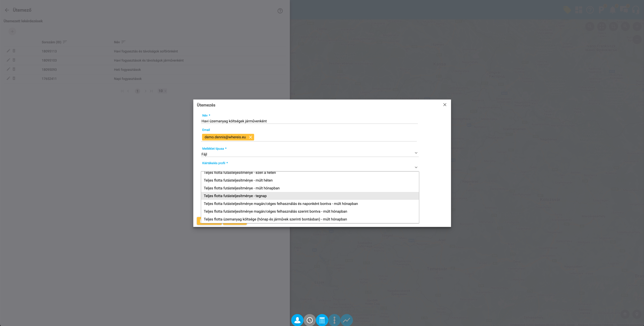Edit the scheduled query 18095113
The image size is (644, 326).
tap(8, 51)
